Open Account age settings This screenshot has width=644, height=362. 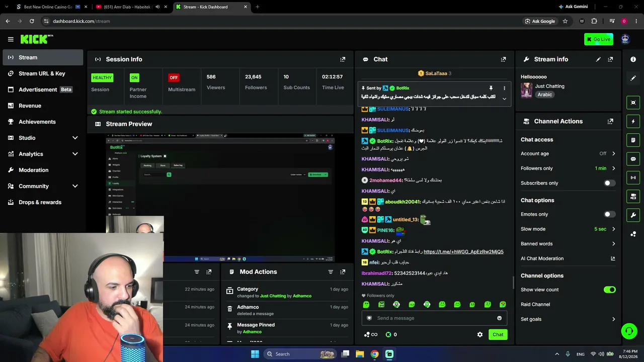(x=568, y=154)
